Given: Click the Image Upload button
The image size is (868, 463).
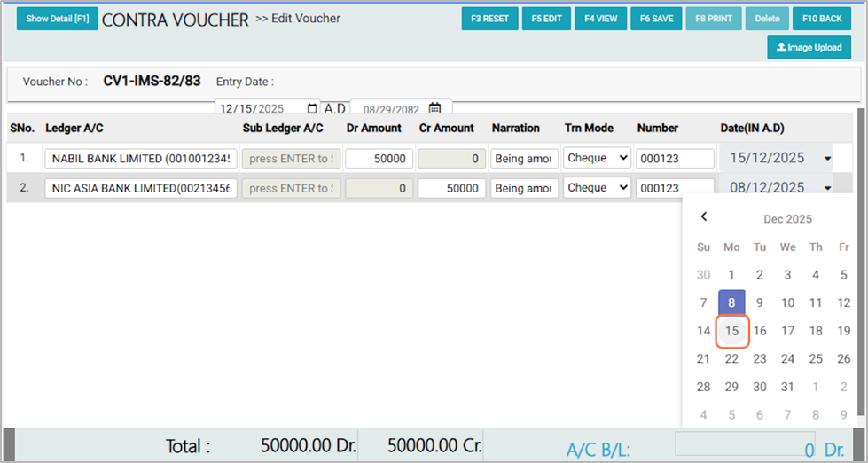Looking at the screenshot, I should pos(809,48).
